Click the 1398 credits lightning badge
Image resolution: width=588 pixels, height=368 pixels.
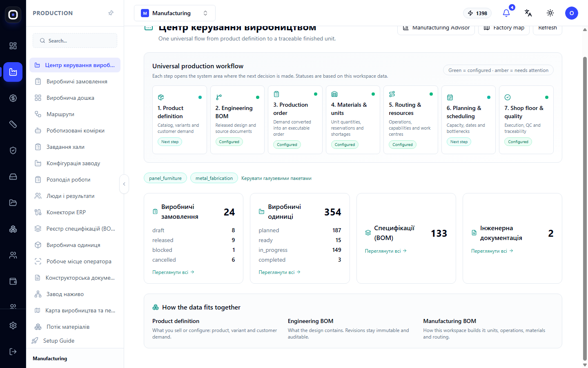(x=477, y=13)
